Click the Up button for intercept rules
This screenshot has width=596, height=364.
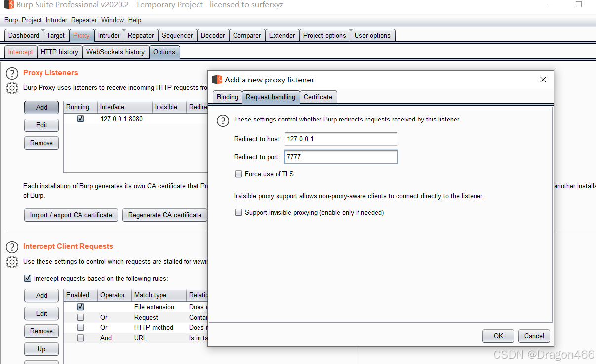41,349
